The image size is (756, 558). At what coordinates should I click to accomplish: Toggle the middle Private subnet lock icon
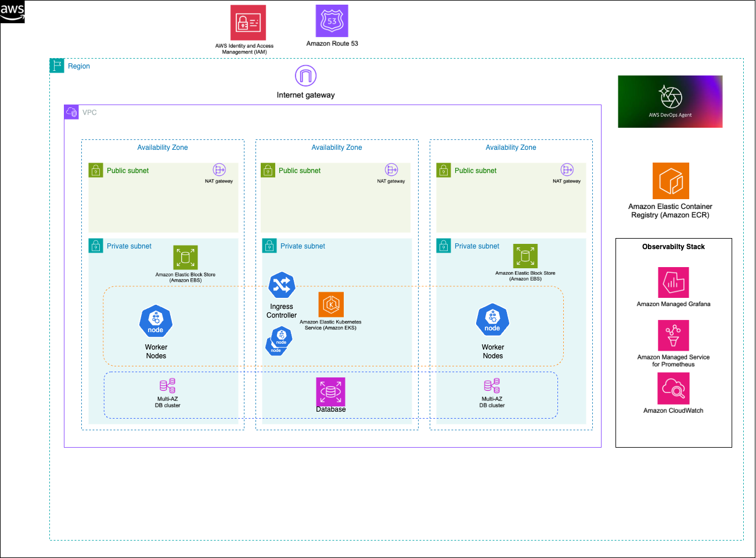click(x=269, y=246)
